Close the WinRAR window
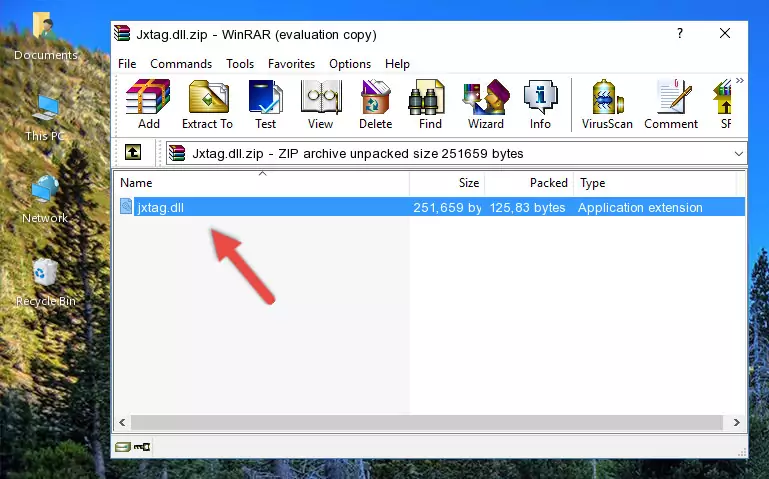 pos(725,33)
